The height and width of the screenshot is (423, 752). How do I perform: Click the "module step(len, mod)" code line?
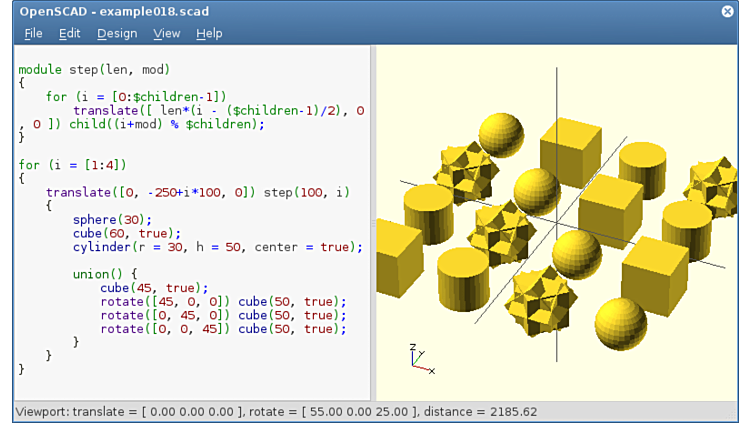(x=94, y=69)
